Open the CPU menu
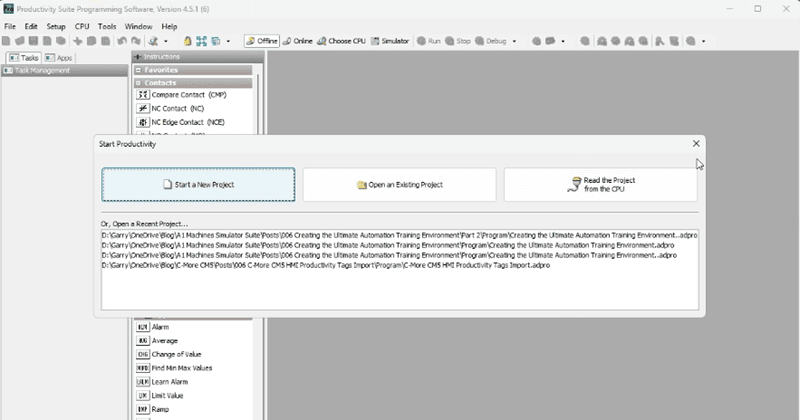 coord(82,26)
